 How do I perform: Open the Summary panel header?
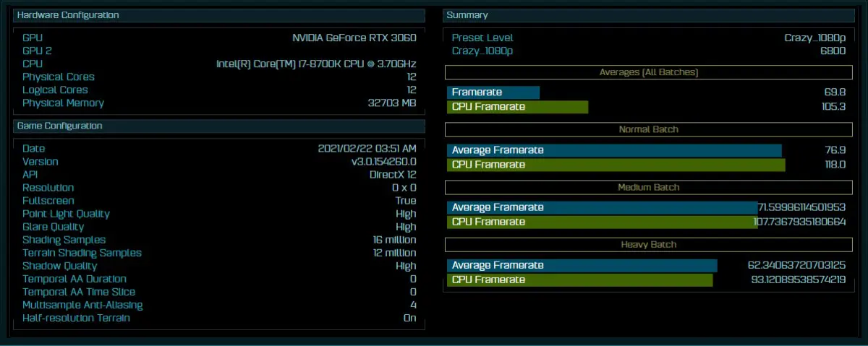click(648, 15)
